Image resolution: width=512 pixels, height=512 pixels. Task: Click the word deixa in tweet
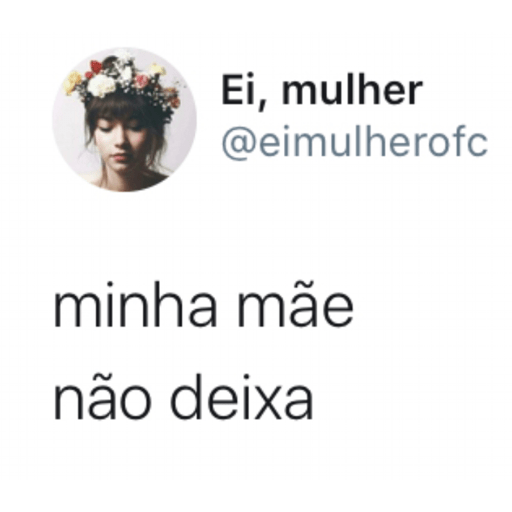(x=242, y=397)
